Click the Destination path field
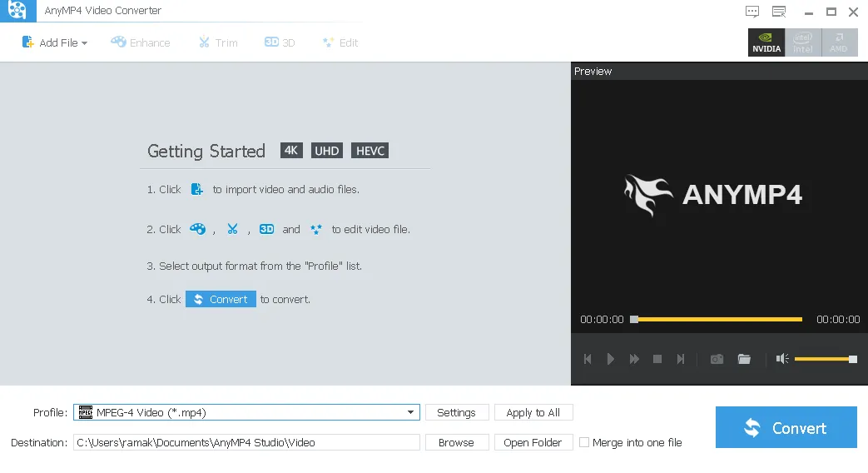 click(x=246, y=442)
